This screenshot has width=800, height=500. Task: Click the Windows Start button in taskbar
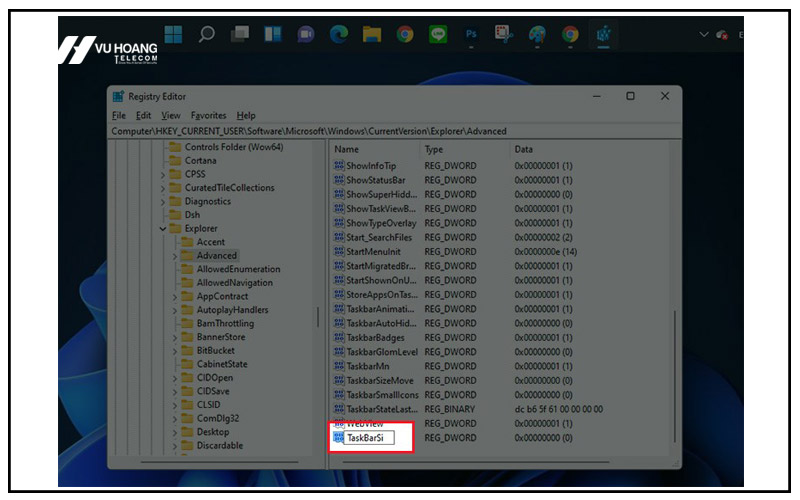[173, 34]
